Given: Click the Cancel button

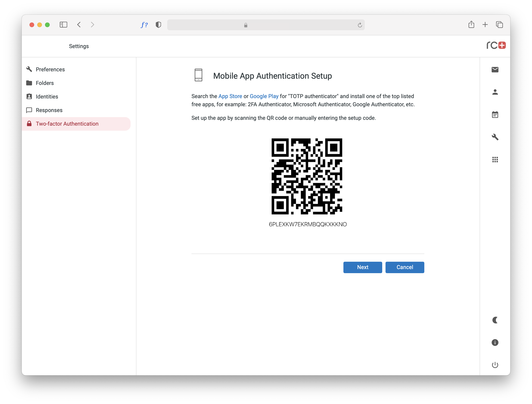Looking at the screenshot, I should click(405, 267).
